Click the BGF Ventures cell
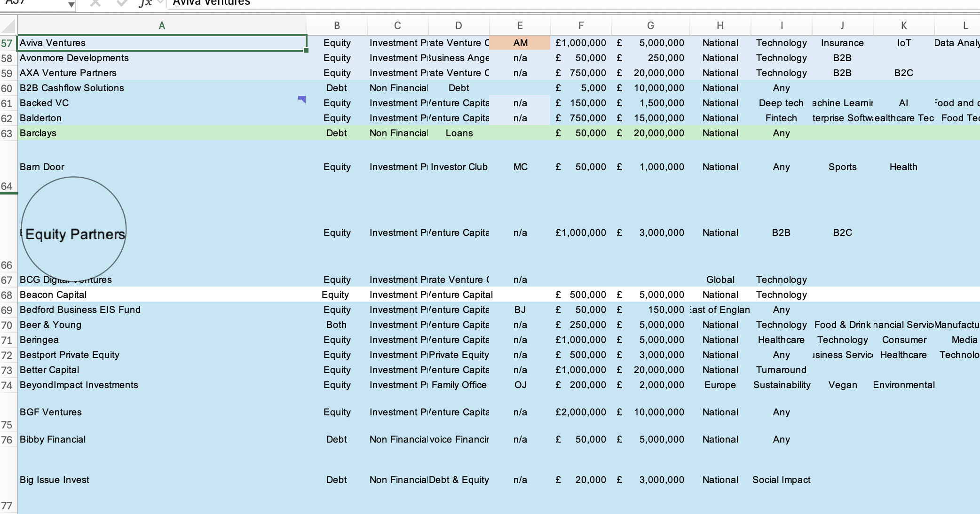Image resolution: width=980 pixels, height=514 pixels. (162, 412)
